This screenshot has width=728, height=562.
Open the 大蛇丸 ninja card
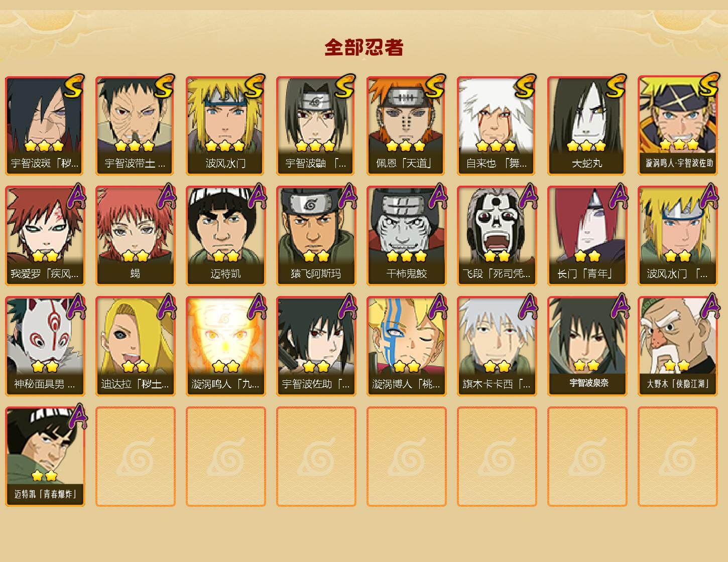587,125
